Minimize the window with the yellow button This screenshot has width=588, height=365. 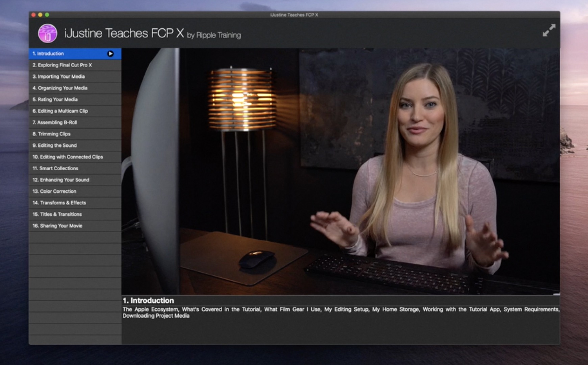[x=40, y=15]
